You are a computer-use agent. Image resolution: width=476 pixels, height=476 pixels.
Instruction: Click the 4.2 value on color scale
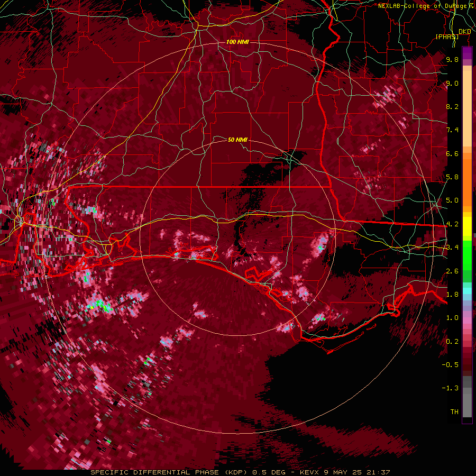pos(452,224)
